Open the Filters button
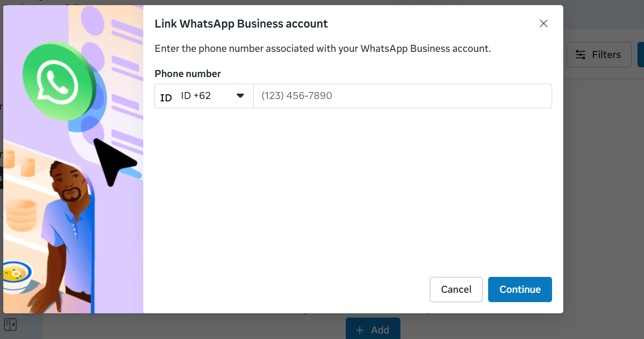Viewport: 644px width, 339px height. click(599, 55)
